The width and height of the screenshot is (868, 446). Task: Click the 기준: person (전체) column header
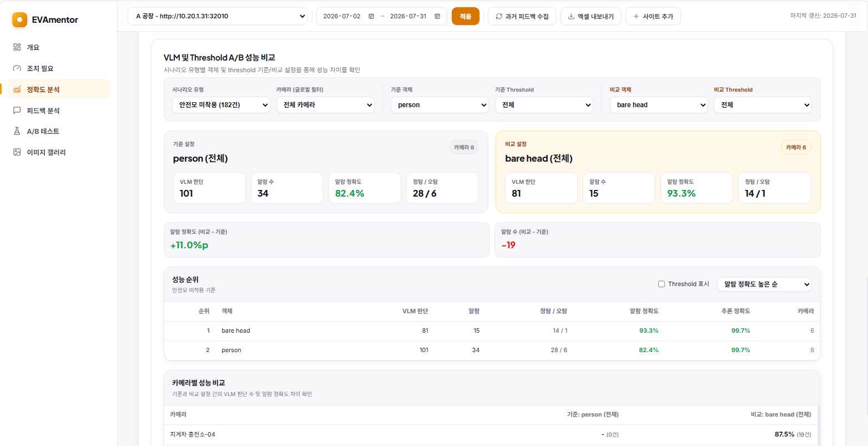tap(592, 415)
